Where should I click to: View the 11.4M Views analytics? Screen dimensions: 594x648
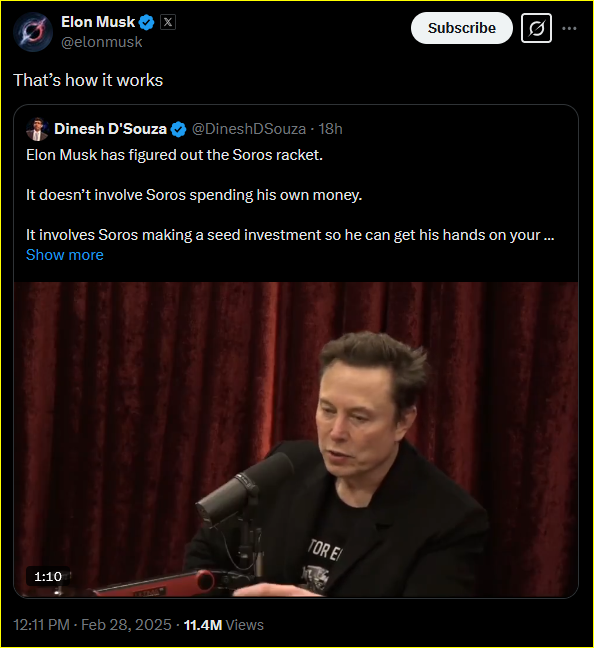[x=223, y=625]
